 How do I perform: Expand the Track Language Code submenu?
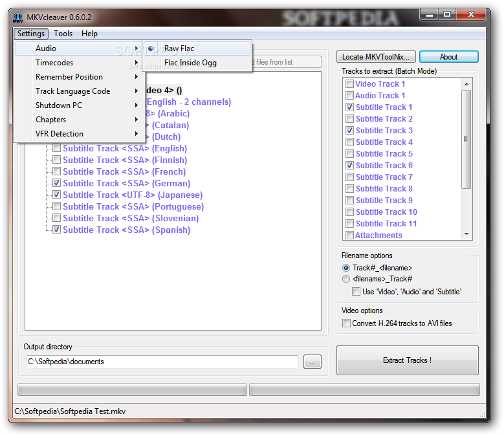[x=79, y=91]
